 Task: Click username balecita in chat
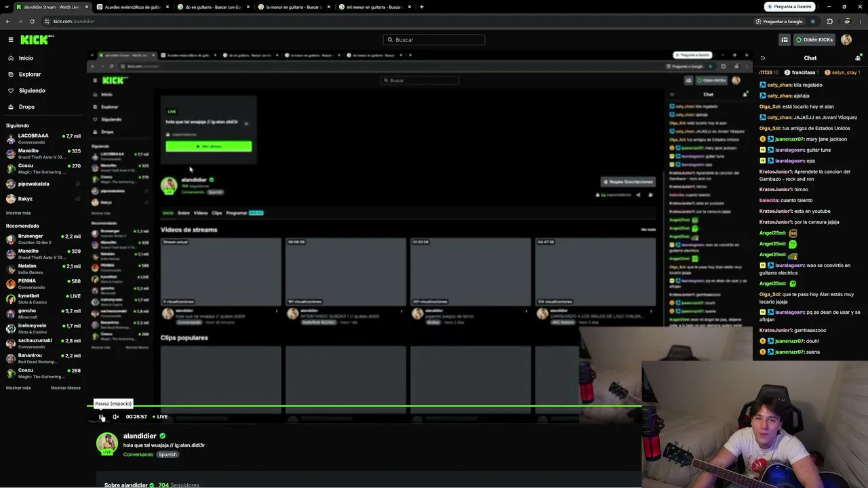point(769,201)
